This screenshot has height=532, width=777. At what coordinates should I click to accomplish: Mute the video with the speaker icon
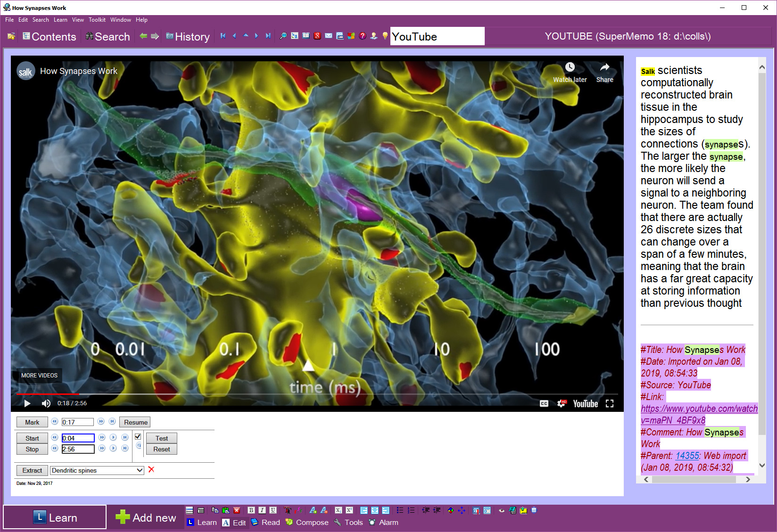(46, 403)
